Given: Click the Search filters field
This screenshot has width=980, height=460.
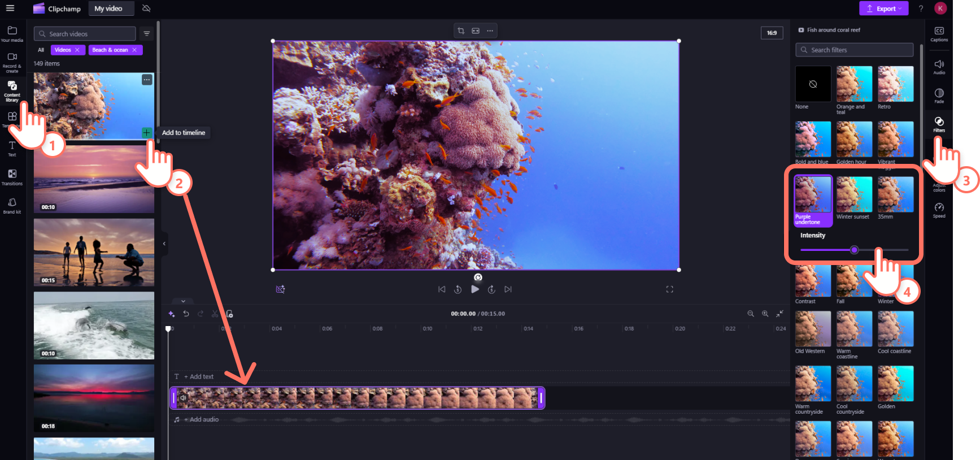Looking at the screenshot, I should tap(854, 50).
